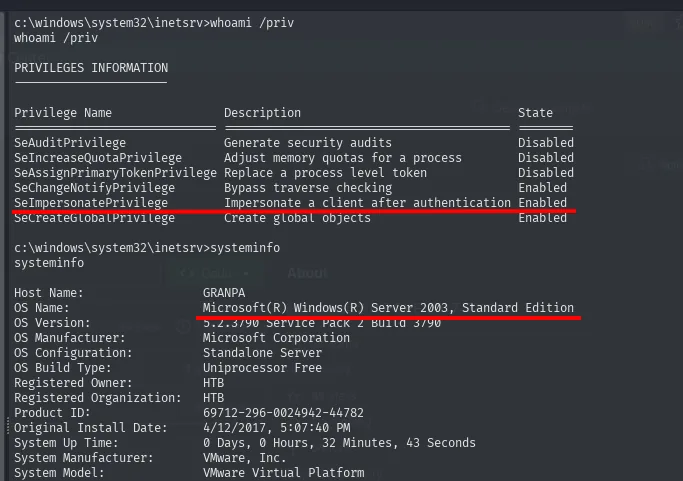
Task: Click the "OS Configuration:" label
Action: click(73, 353)
